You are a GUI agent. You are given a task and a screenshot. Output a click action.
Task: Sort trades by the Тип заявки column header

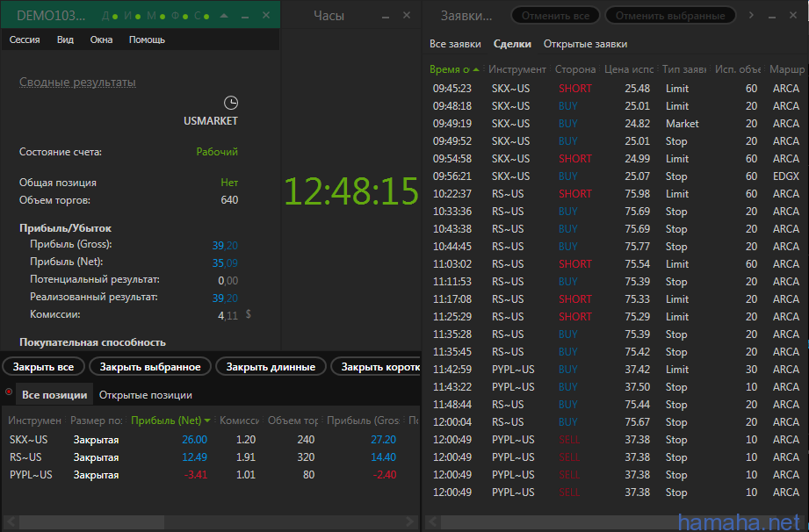(x=684, y=69)
